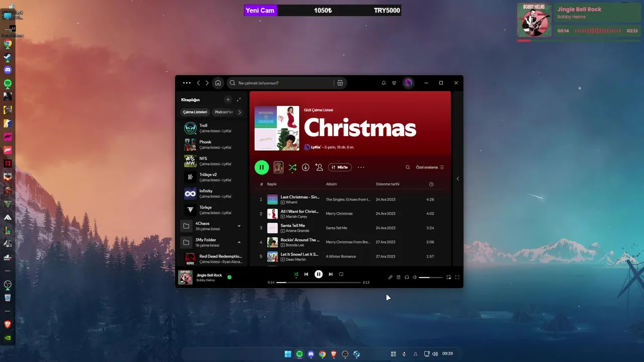
Task: Expand the library with the arrows icon
Action: point(239,100)
